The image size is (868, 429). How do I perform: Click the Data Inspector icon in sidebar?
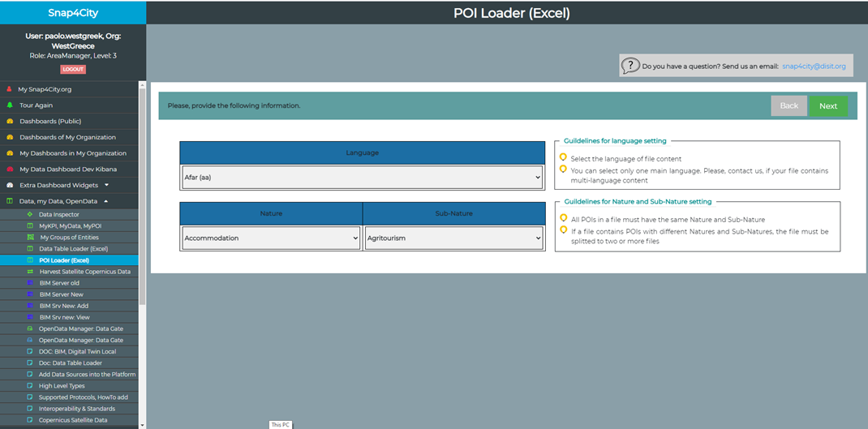(29, 214)
